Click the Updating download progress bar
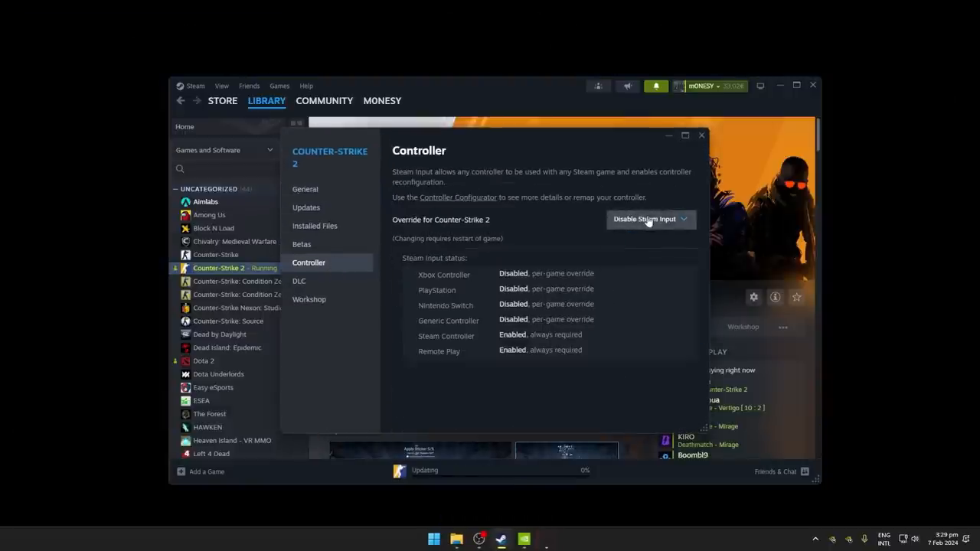Image resolution: width=980 pixels, height=551 pixels. (498, 471)
